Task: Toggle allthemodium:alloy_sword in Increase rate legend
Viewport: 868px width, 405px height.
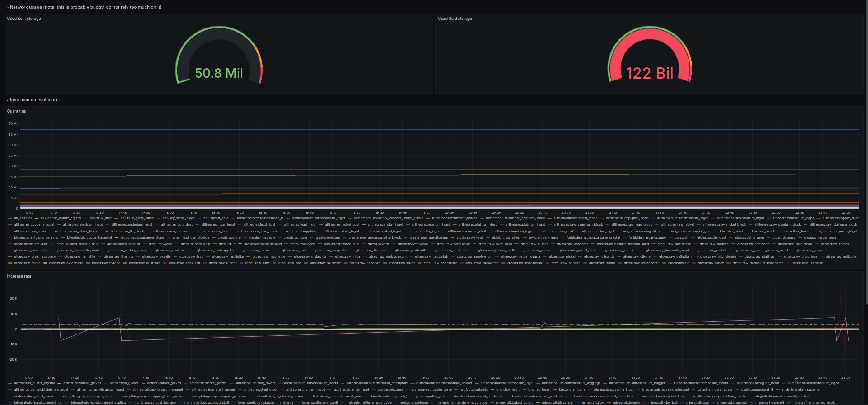Action: click(255, 383)
